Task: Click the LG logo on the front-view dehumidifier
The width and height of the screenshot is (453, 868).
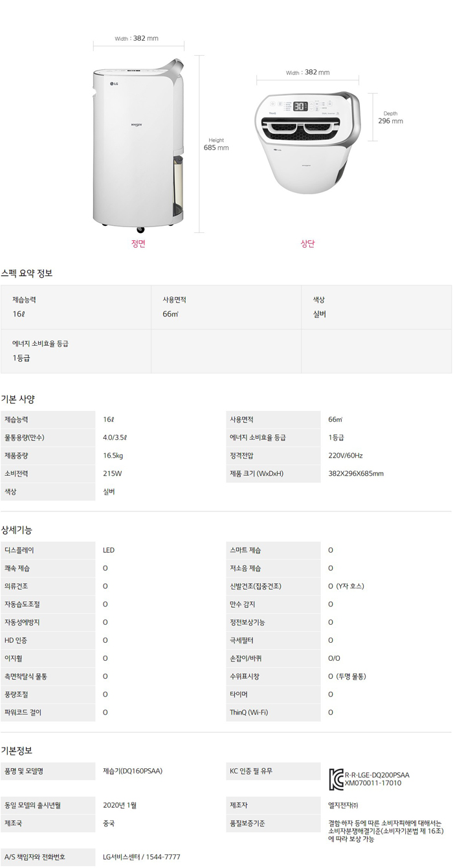Action: (x=114, y=83)
